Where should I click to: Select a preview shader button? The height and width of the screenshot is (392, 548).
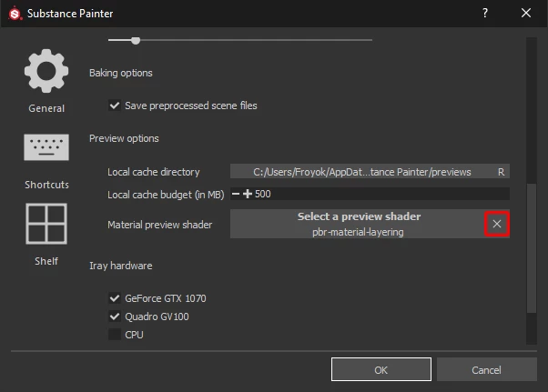click(358, 224)
